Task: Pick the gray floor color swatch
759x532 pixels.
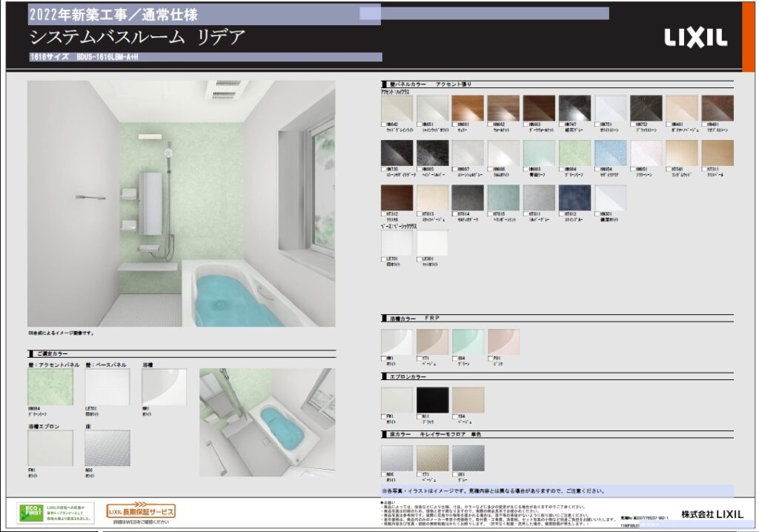Action: point(468,458)
